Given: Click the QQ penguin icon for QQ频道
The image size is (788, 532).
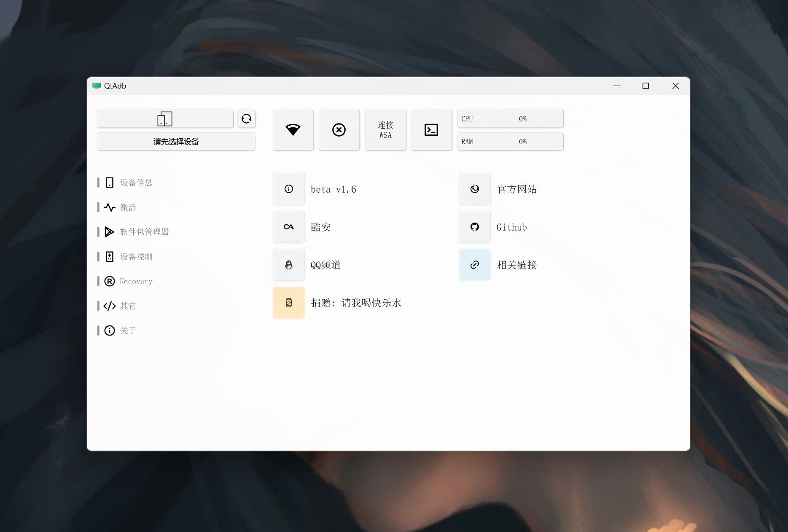Looking at the screenshot, I should 289,265.
